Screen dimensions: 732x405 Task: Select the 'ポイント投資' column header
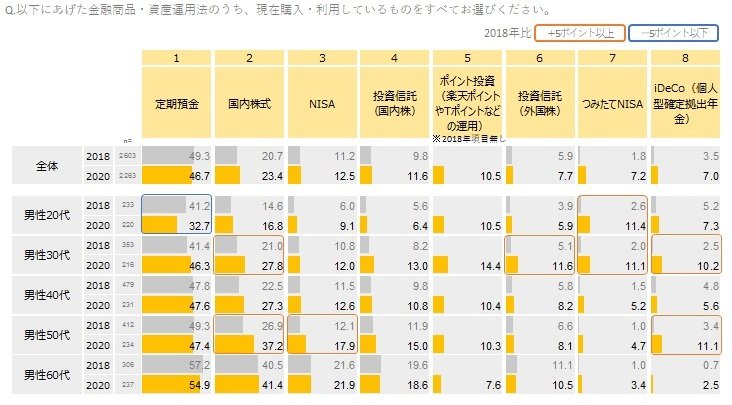pyautogui.click(x=467, y=103)
